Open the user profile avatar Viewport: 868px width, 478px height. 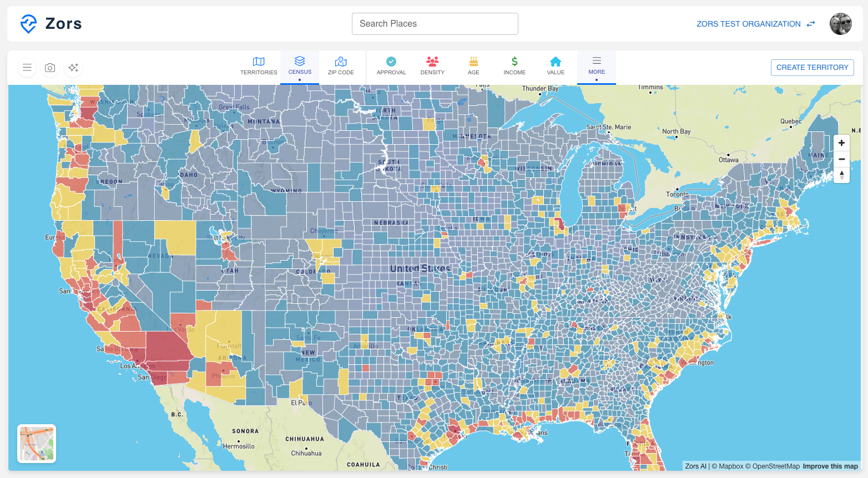[x=840, y=23]
